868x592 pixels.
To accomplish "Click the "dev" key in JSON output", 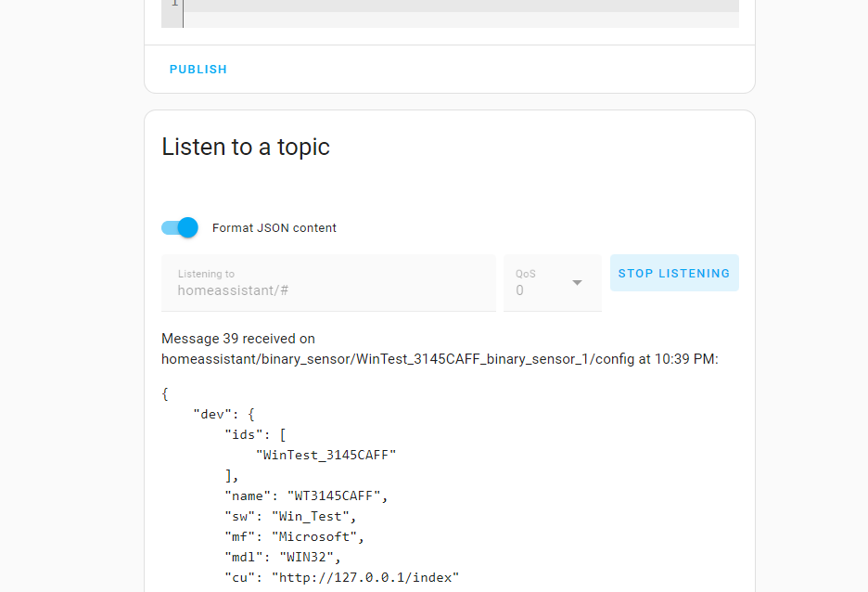I will (x=213, y=414).
